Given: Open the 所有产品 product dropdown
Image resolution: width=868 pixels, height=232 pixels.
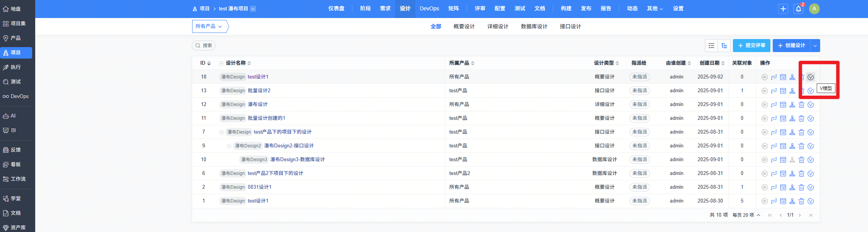Looking at the screenshot, I should 209,26.
